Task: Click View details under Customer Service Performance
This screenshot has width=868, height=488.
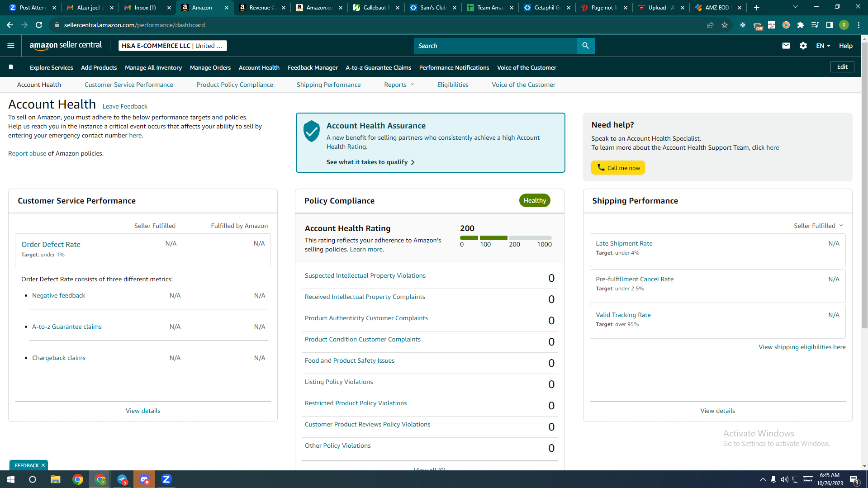Action: (143, 411)
